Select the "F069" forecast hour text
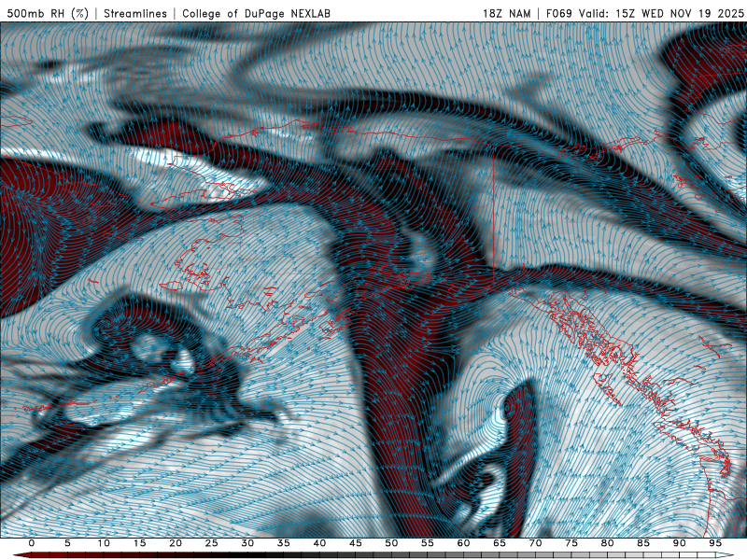747x560 pixels. coord(558,13)
